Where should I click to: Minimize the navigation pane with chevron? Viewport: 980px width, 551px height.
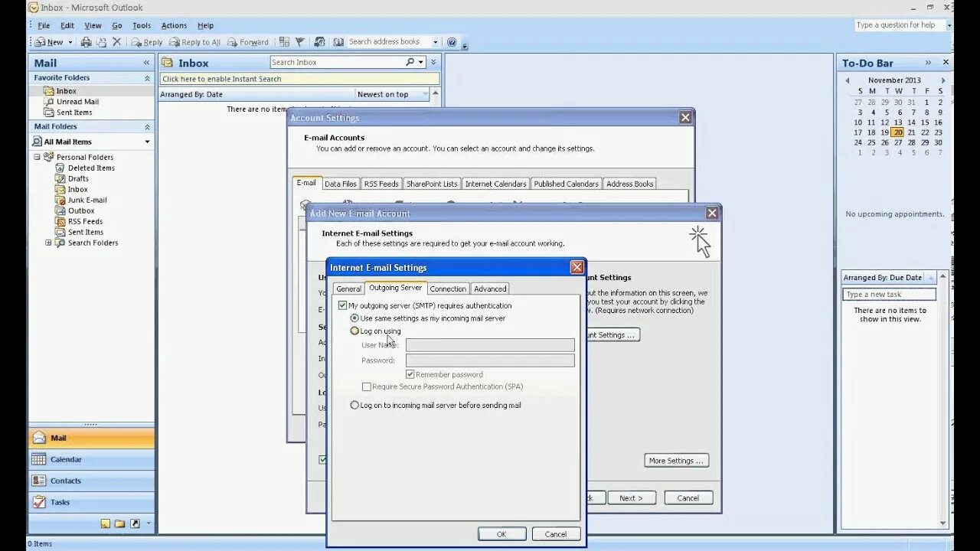click(146, 63)
